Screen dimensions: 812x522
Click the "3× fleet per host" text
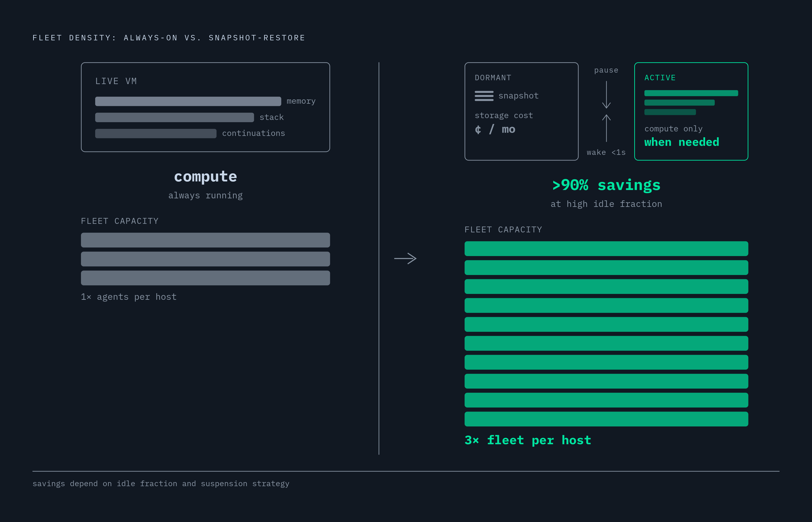pyautogui.click(x=528, y=440)
